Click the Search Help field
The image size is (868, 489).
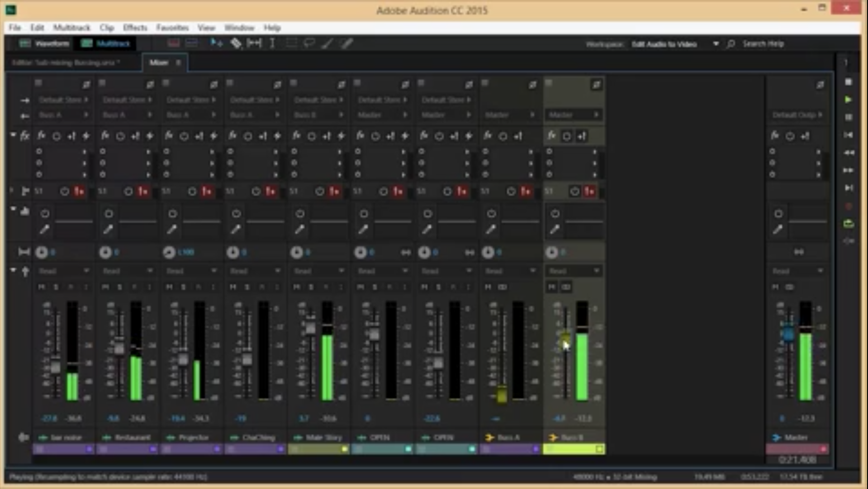764,44
